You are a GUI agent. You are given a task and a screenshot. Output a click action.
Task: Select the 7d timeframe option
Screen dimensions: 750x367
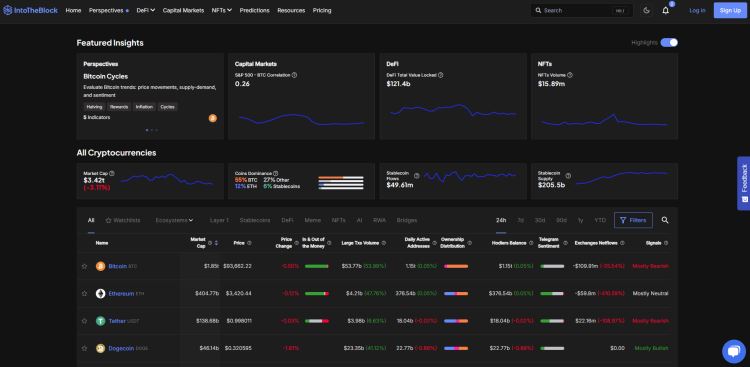point(520,220)
